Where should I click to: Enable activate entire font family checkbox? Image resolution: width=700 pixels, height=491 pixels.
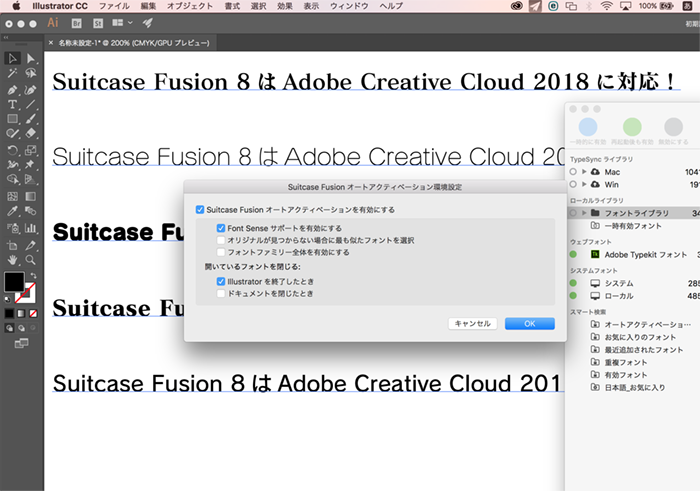point(221,252)
